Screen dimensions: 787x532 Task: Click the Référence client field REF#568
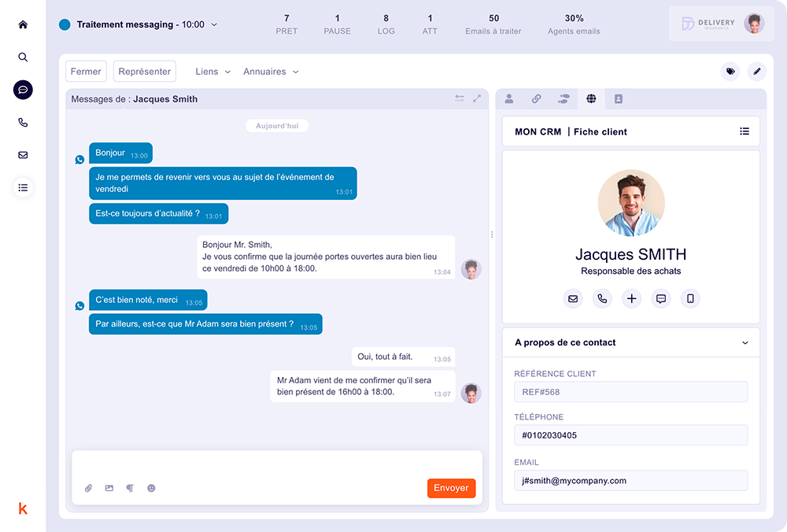631,392
